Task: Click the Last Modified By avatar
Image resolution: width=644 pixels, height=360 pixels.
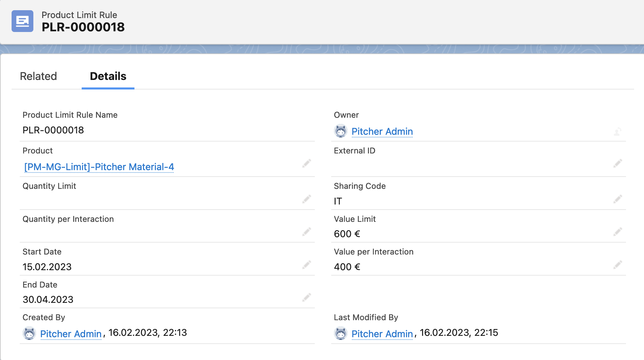Action: [340, 333]
